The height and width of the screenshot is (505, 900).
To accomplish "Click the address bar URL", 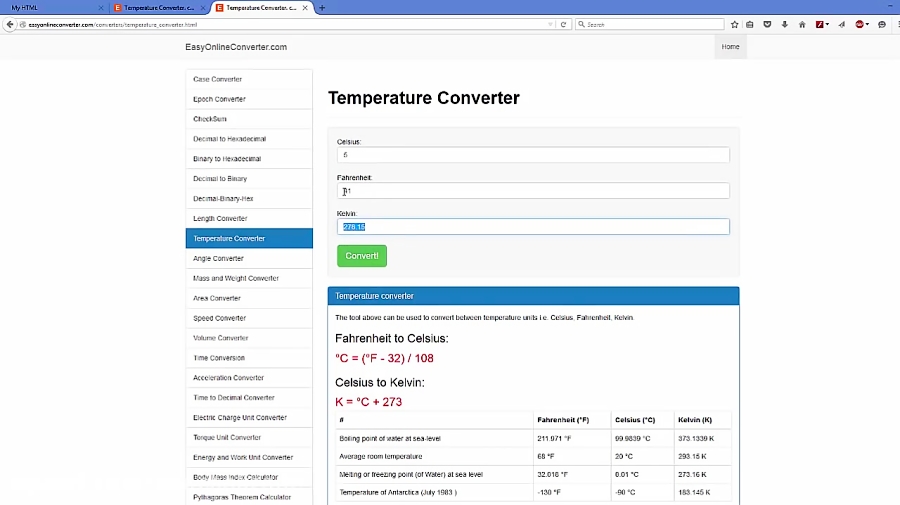I will coord(113,25).
